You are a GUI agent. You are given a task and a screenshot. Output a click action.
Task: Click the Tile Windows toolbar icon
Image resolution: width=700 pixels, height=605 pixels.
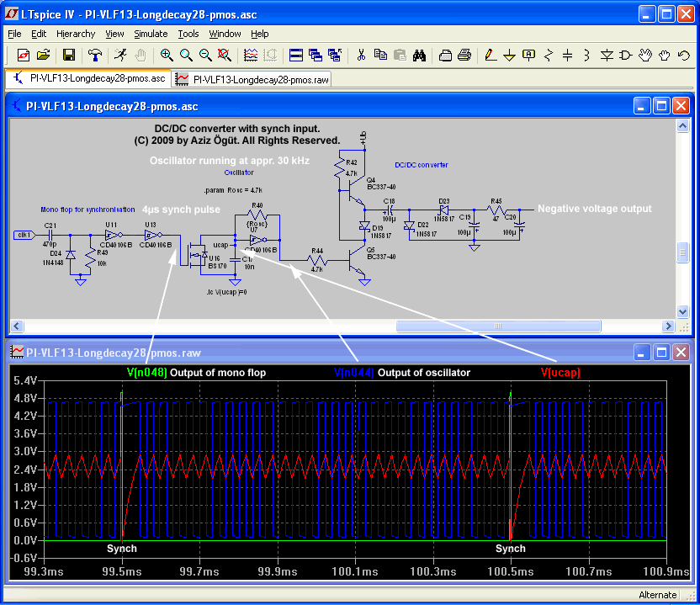click(x=296, y=56)
